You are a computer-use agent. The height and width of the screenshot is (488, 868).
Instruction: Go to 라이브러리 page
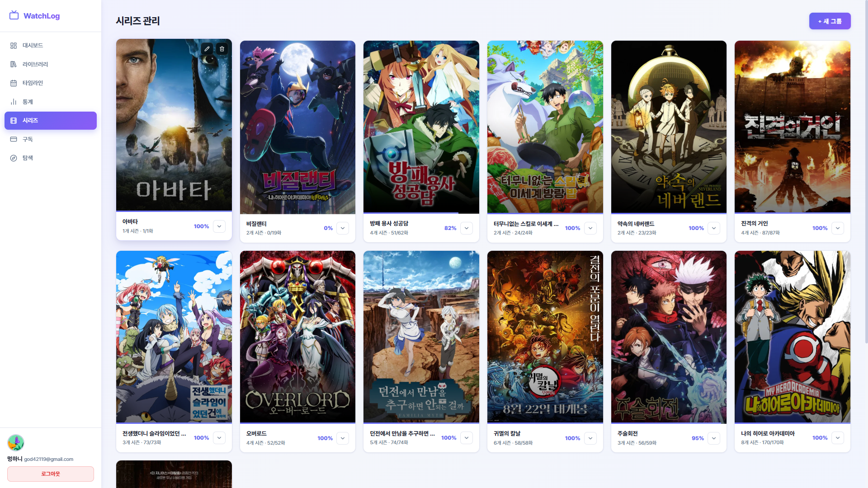point(51,64)
